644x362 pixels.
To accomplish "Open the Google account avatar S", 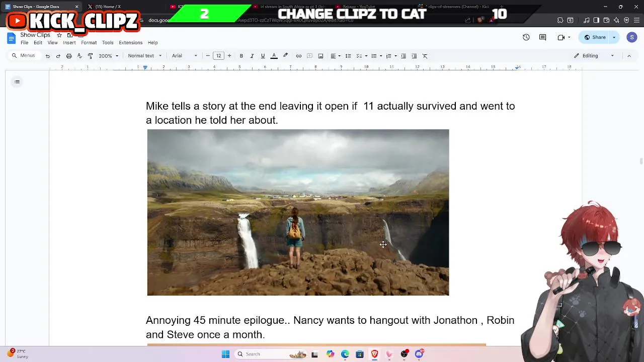I will pyautogui.click(x=632, y=37).
